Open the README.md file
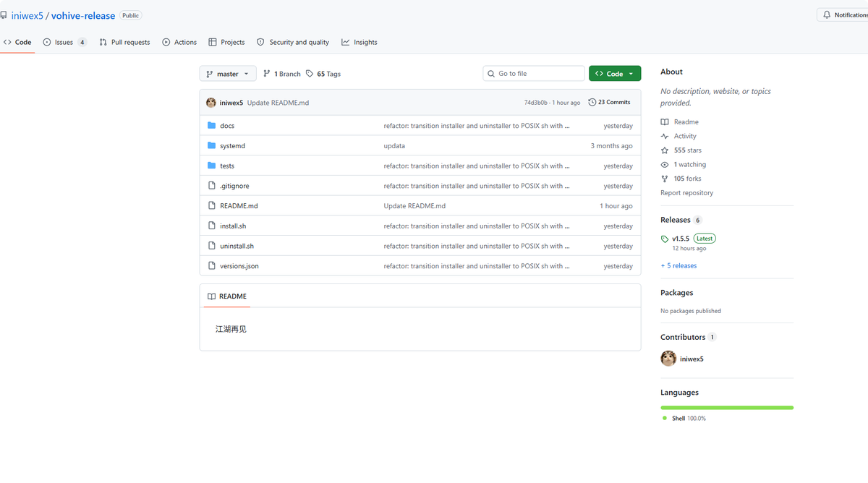This screenshot has width=868, height=483. pyautogui.click(x=239, y=206)
